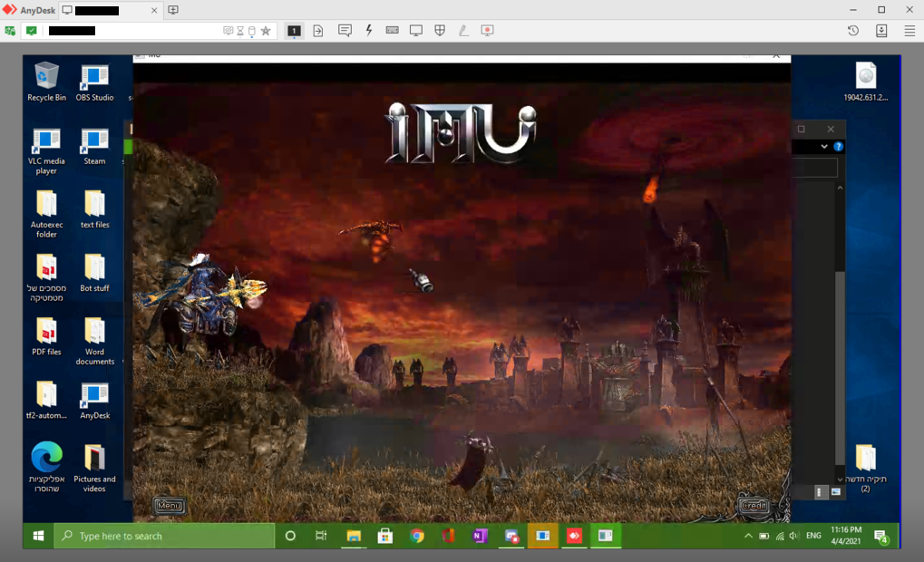924x562 pixels.
Task: Click the favorite star in address bar
Action: (266, 31)
